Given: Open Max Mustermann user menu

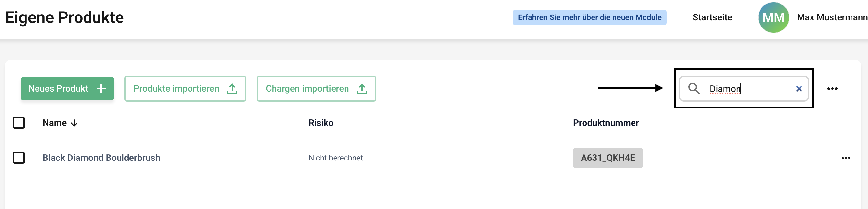Looking at the screenshot, I should click(832, 17).
